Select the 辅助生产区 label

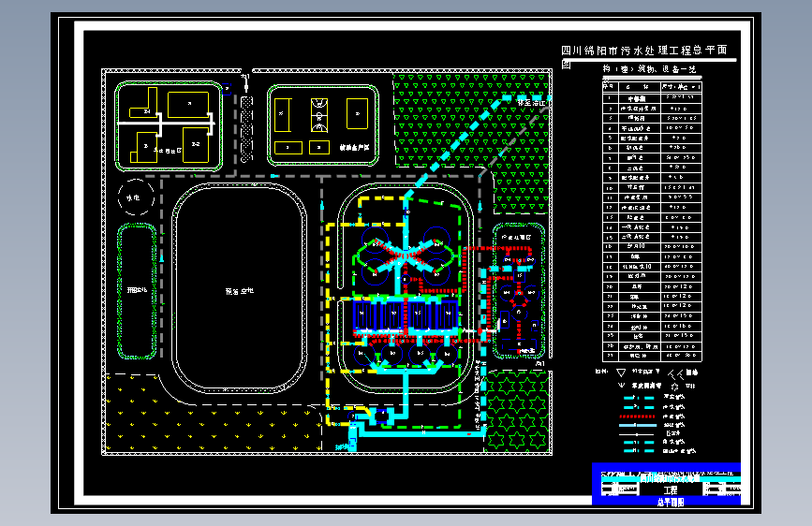point(354,148)
